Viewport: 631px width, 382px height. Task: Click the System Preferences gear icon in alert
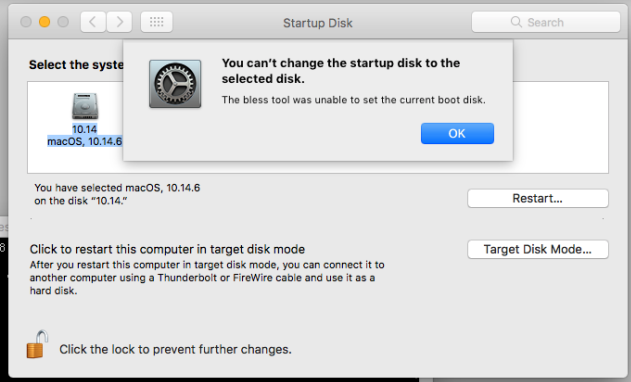pyautogui.click(x=175, y=84)
